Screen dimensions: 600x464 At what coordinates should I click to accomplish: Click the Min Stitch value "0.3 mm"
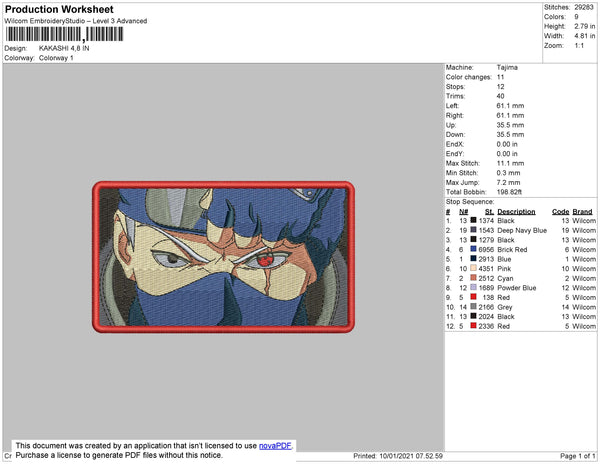508,173
